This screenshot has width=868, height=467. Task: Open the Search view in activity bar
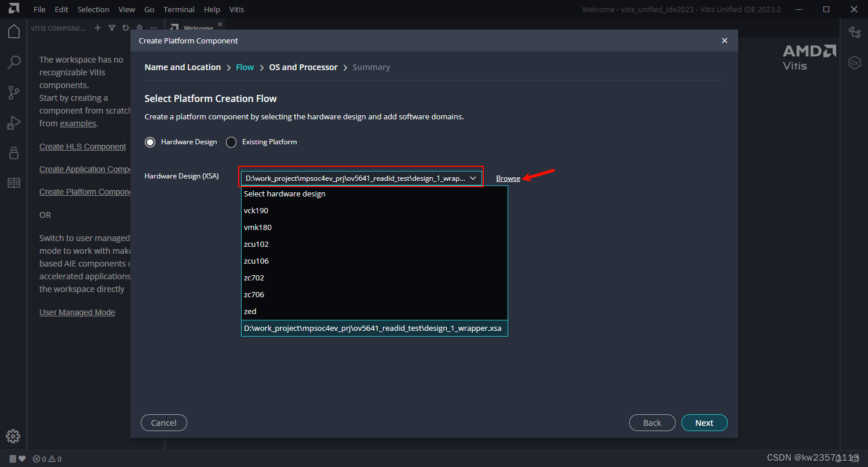coord(14,62)
